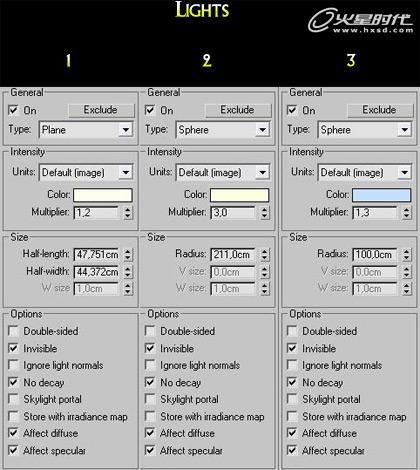Click the Multiplier spinner for value 1,2
Screen dimensions: 420x470
click(128, 212)
